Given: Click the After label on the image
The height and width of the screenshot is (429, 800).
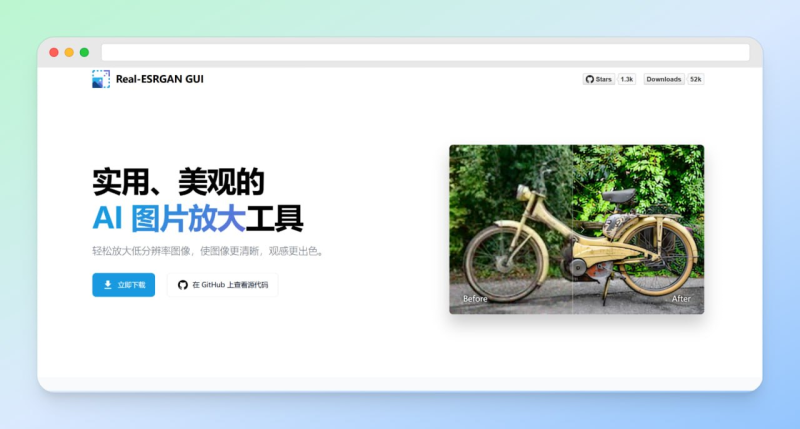Looking at the screenshot, I should click(x=681, y=299).
